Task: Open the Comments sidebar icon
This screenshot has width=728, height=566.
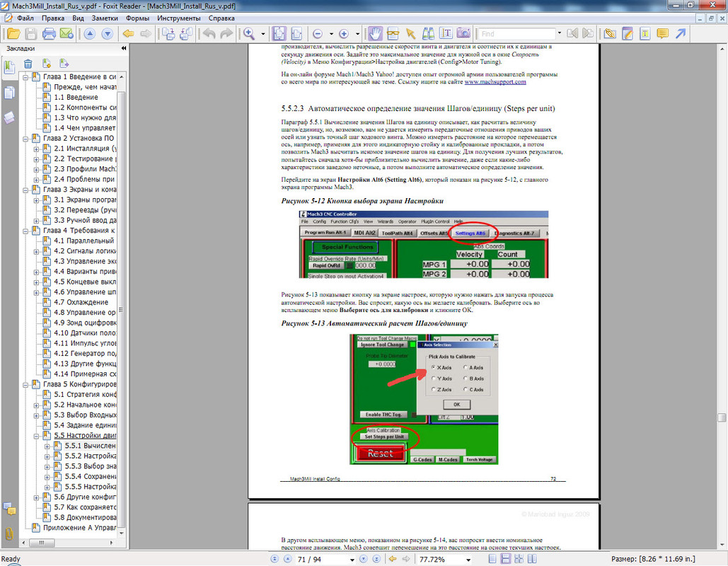Action: pos(9,509)
